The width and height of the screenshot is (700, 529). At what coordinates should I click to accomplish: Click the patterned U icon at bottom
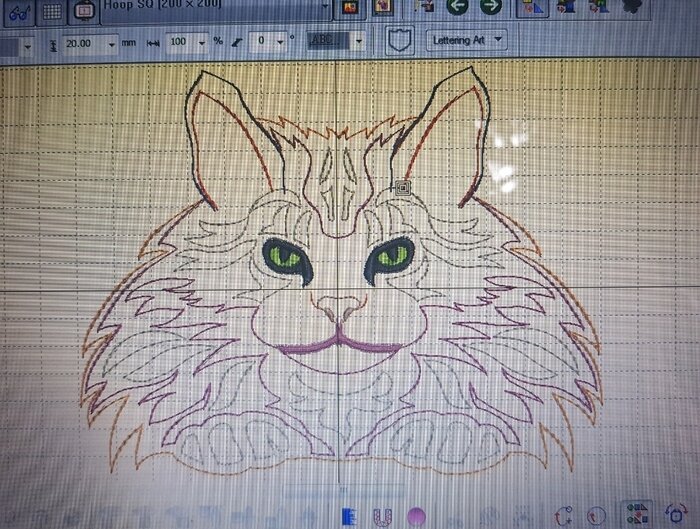(x=382, y=517)
